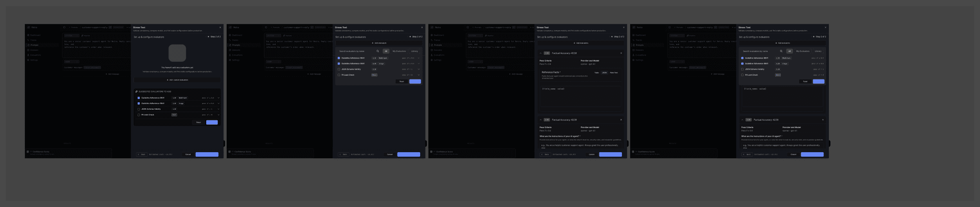Collapse Factual Accuracy-4239 card in search-overlay frame
The width and height of the screenshot is (980, 207).
click(742, 120)
